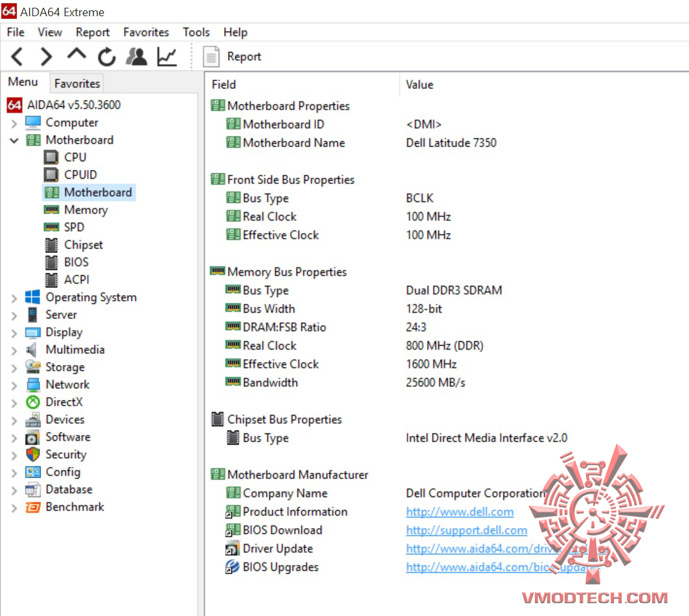This screenshot has height=616, width=689.
Task: Open the Tools menu
Action: coord(196,32)
